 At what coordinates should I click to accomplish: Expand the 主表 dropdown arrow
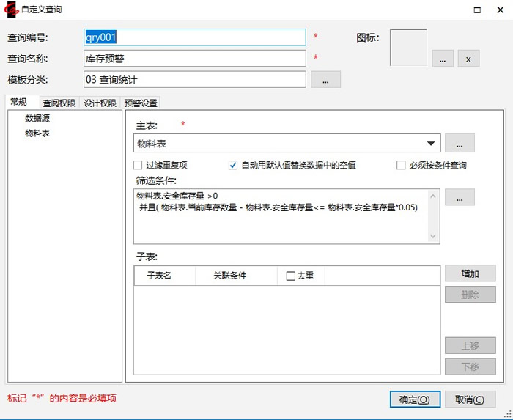pos(431,144)
